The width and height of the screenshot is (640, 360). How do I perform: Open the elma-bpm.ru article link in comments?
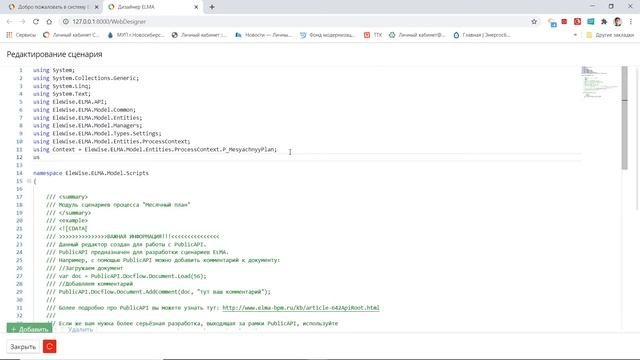tap(301, 308)
